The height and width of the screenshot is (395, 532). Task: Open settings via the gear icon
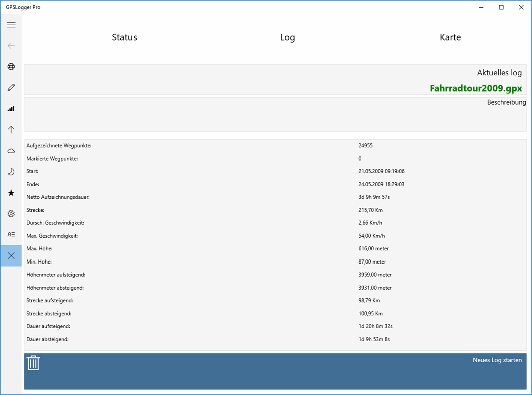tap(11, 214)
